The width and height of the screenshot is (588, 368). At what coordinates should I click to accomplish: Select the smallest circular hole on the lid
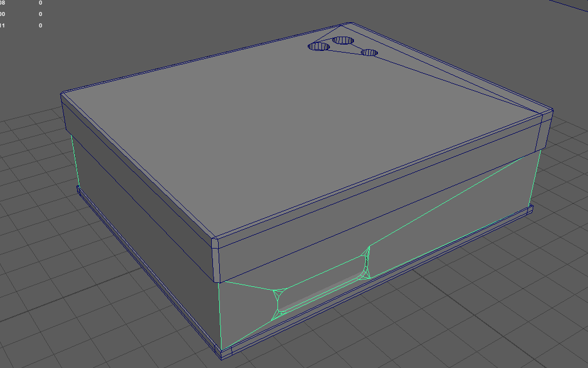click(369, 53)
